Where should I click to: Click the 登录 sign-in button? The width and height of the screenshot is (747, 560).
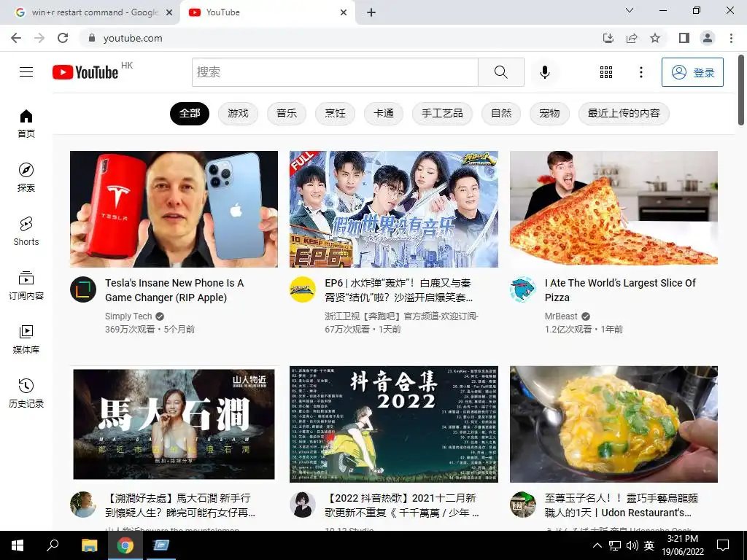692,72
